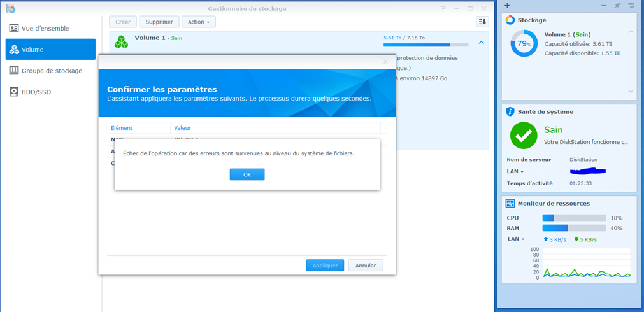
Task: Pin the widget panel
Action: [617, 6]
